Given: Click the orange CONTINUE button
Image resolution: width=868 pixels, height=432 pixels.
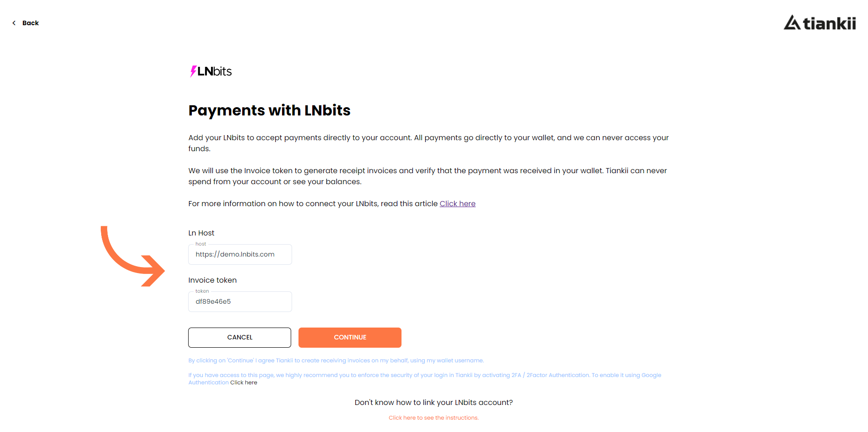Looking at the screenshot, I should (x=350, y=338).
